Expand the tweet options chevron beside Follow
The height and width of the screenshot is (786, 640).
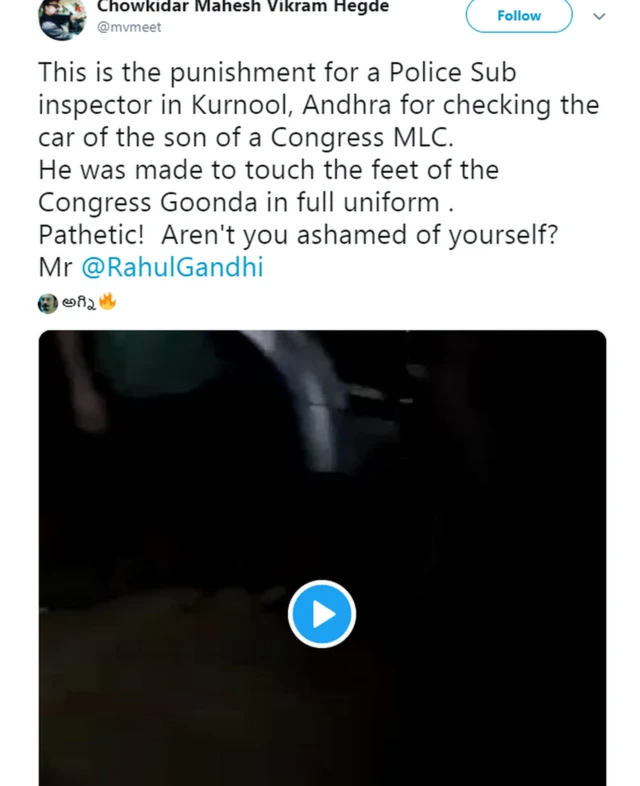599,16
